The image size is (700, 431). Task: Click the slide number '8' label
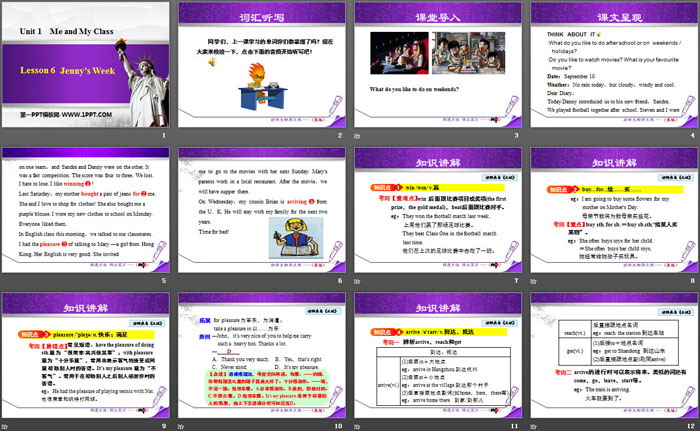(x=693, y=280)
